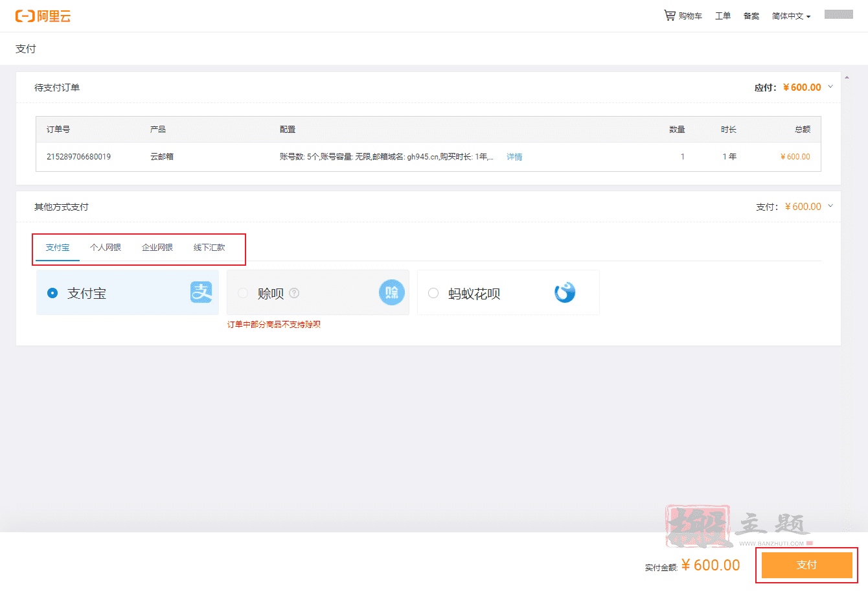
Task: Click the help question mark next to 赊呗
Action: (x=294, y=293)
